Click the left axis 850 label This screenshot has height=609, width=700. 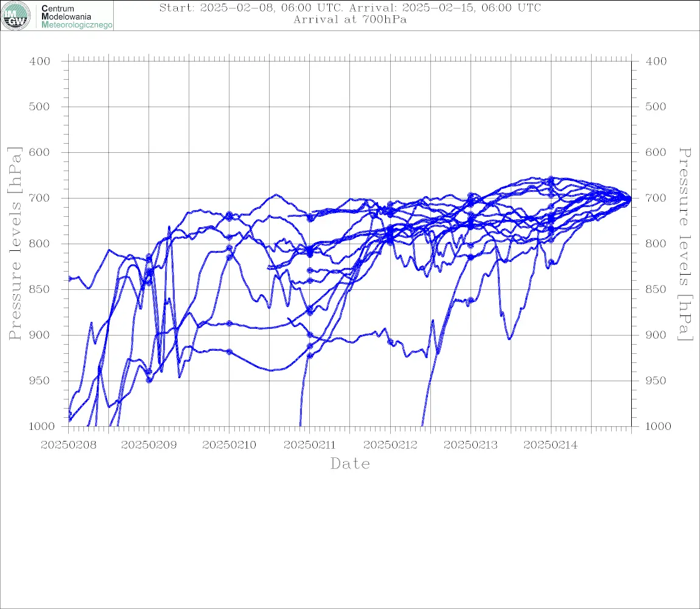(x=40, y=289)
